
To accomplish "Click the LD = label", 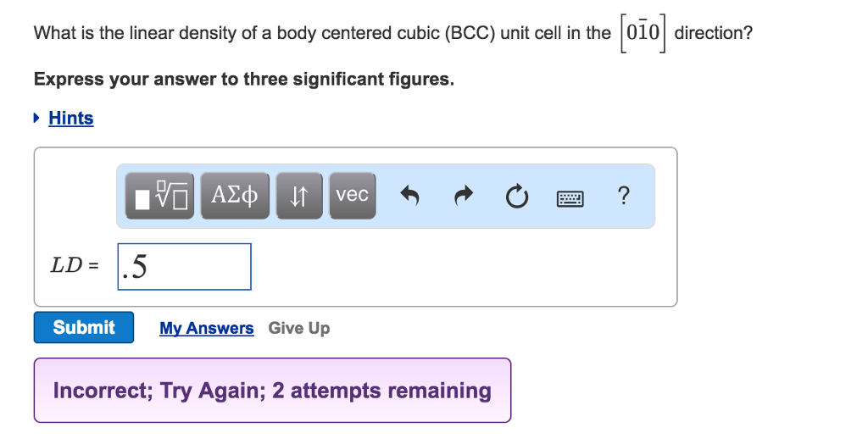I will tap(75, 265).
